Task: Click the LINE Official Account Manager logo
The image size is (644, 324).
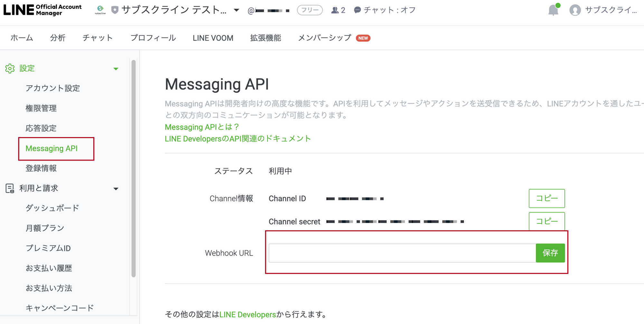Action: (43, 10)
